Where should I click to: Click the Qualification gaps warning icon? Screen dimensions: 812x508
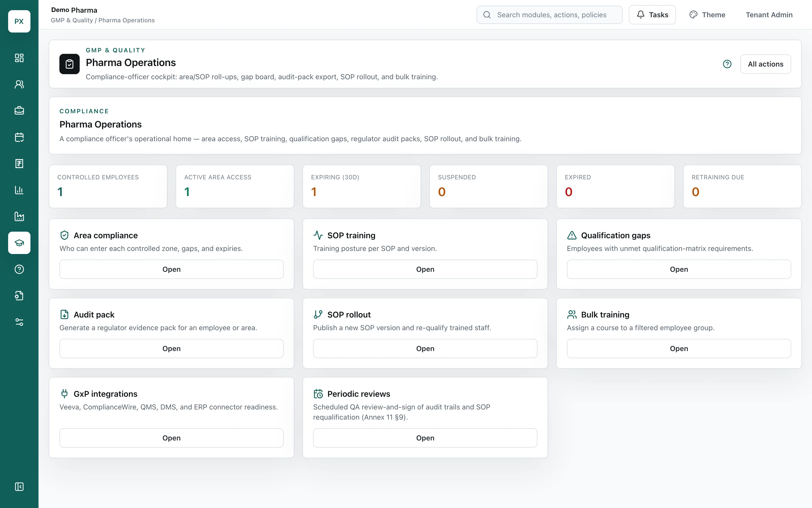pos(572,235)
